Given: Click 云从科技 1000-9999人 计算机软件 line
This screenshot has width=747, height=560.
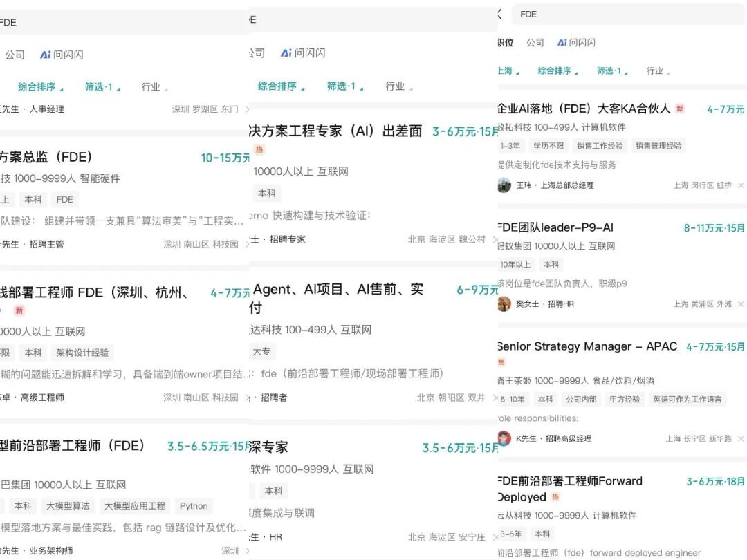Looking at the screenshot, I should (567, 515).
